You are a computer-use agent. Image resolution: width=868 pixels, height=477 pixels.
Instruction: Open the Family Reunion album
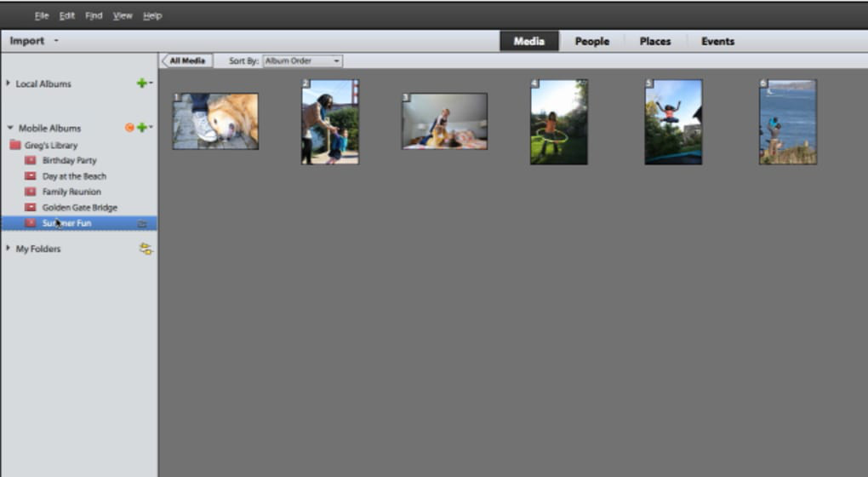pyautogui.click(x=71, y=192)
